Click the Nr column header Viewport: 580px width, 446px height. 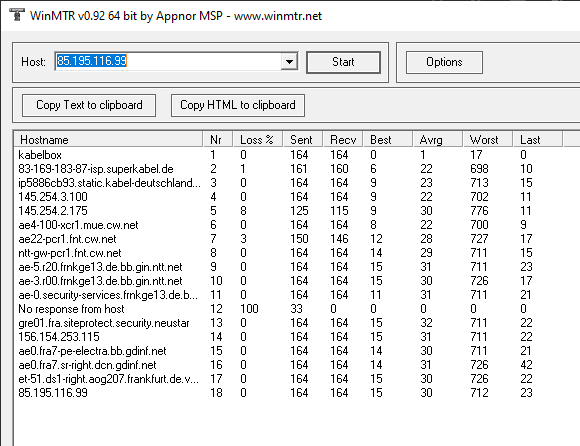click(x=218, y=139)
